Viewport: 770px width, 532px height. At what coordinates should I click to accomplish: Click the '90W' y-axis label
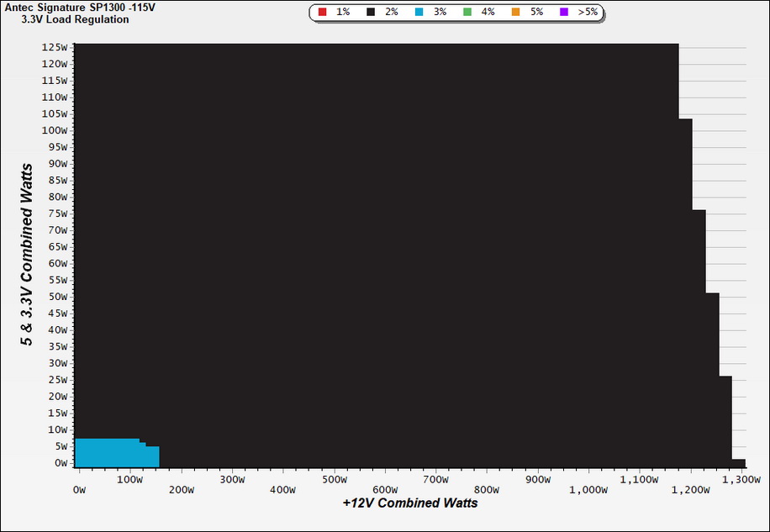coord(57,164)
